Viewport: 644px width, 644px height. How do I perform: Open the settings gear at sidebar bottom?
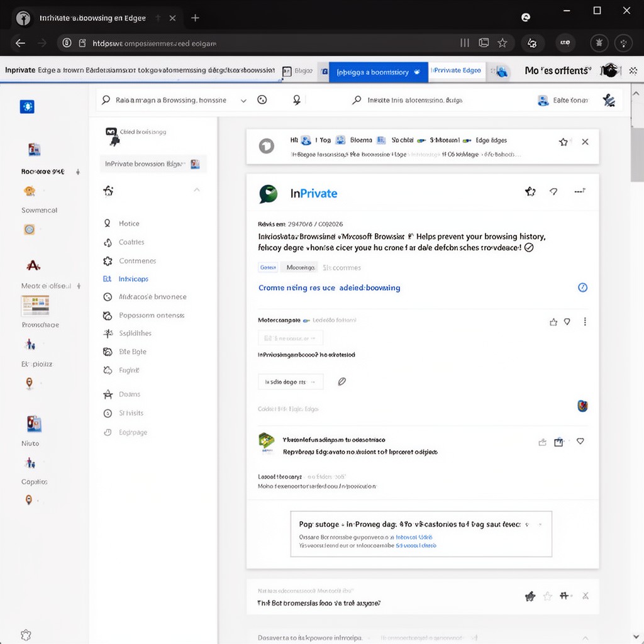click(26, 635)
